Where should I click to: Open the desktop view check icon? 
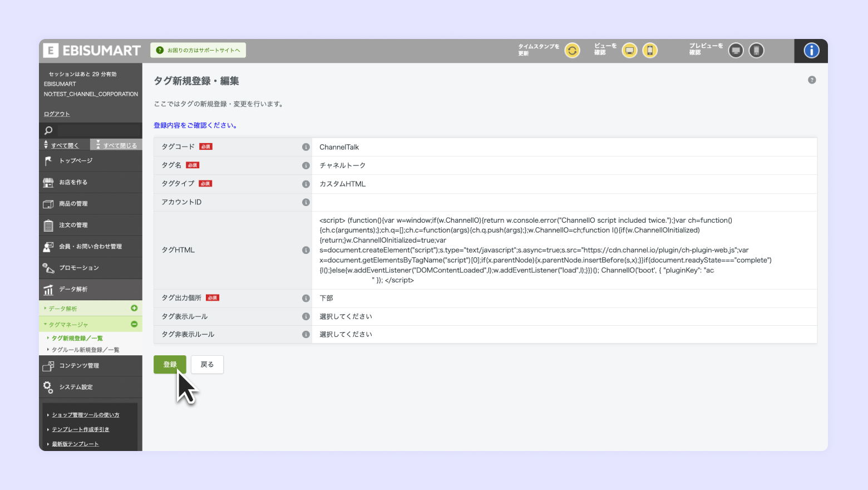[x=629, y=51]
